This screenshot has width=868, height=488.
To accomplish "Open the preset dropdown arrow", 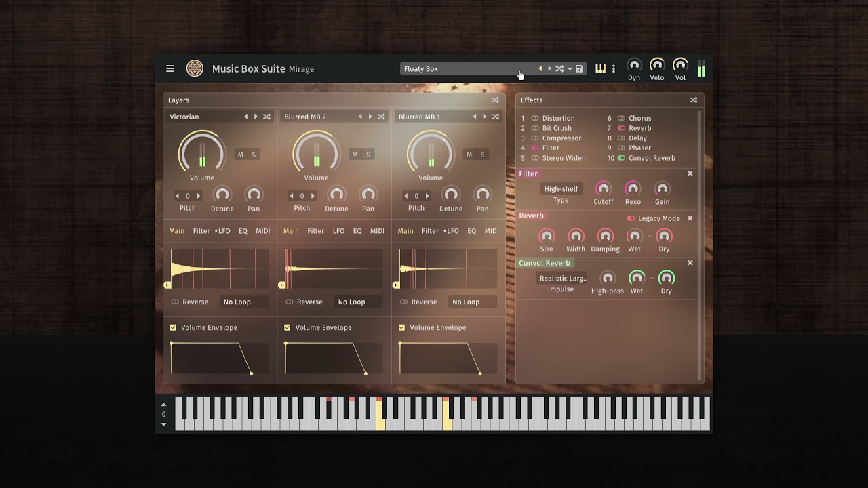I will point(570,68).
